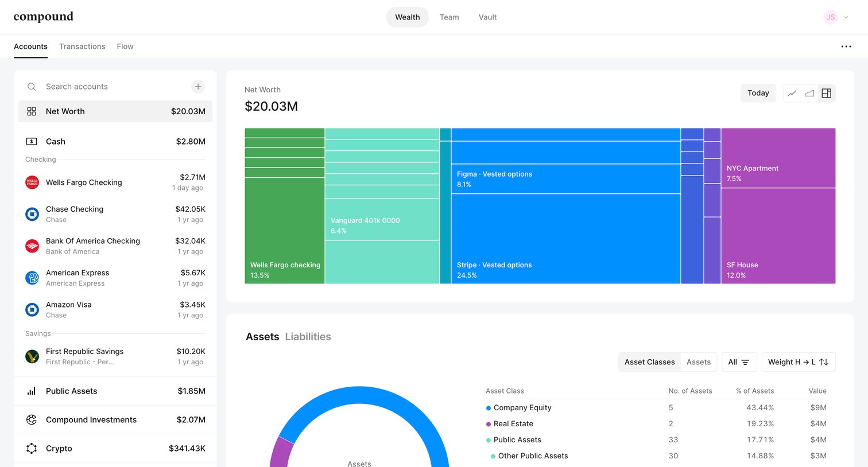
Task: Expand the Cash accounts section
Action: (x=115, y=141)
